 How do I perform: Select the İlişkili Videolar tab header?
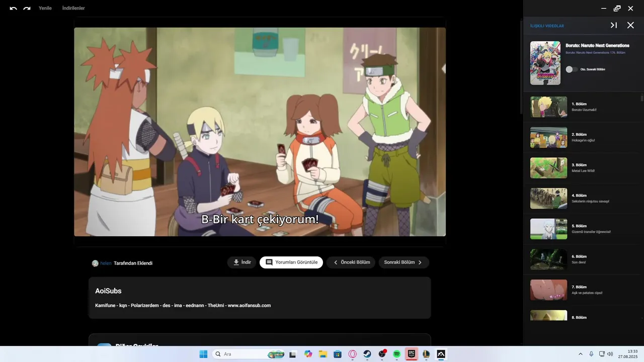(547, 26)
